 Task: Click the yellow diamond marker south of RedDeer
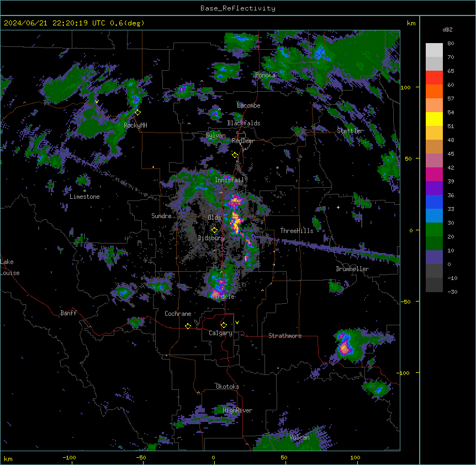point(235,155)
